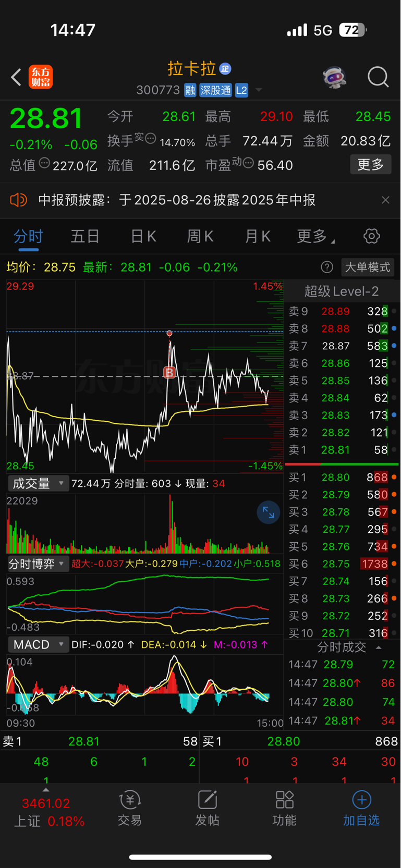Tap the intraday price chart
401x868 pixels.
pos(144,376)
